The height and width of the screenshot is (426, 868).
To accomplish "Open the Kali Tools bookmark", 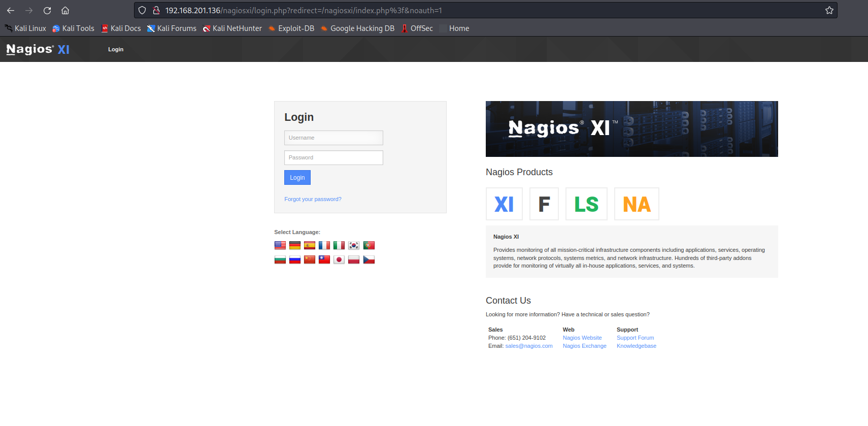I will point(74,28).
